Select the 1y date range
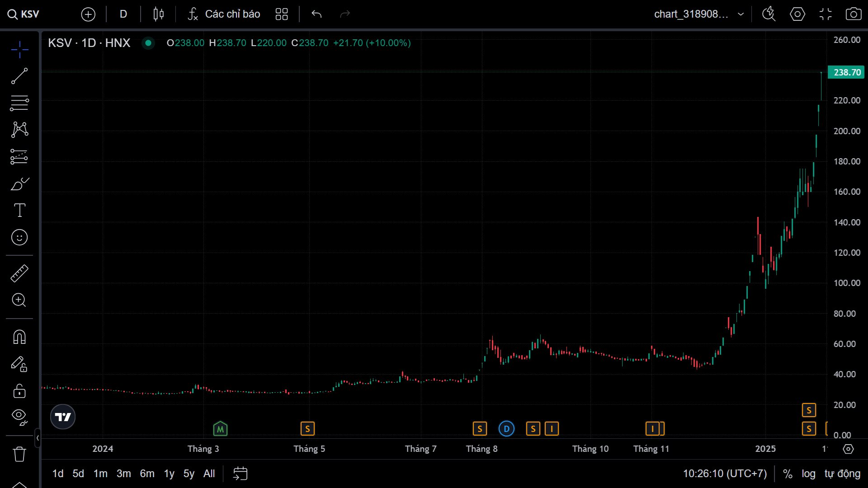Screen dimensions: 868x488 (169, 474)
